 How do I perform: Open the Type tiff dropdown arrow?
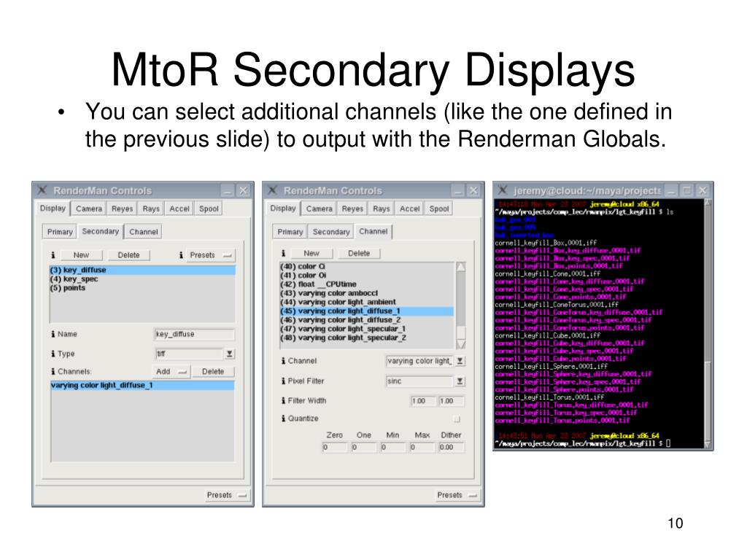coord(229,354)
